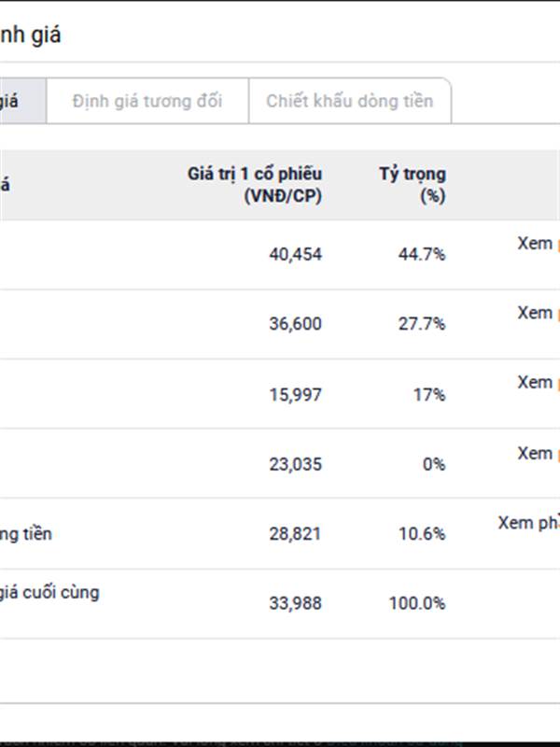Click the 27.7% weight cell
Image resolution: width=560 pixels, height=747 pixels.
point(422,324)
